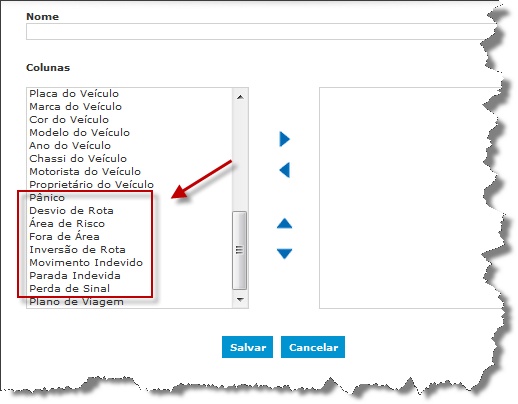Click the Cancelar button
The image size is (518, 404).
[x=313, y=347]
